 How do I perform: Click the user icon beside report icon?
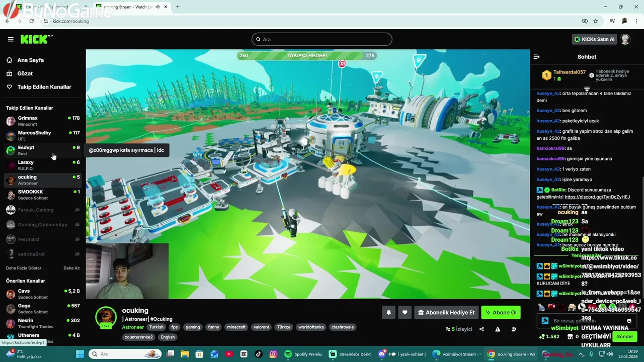514,329
